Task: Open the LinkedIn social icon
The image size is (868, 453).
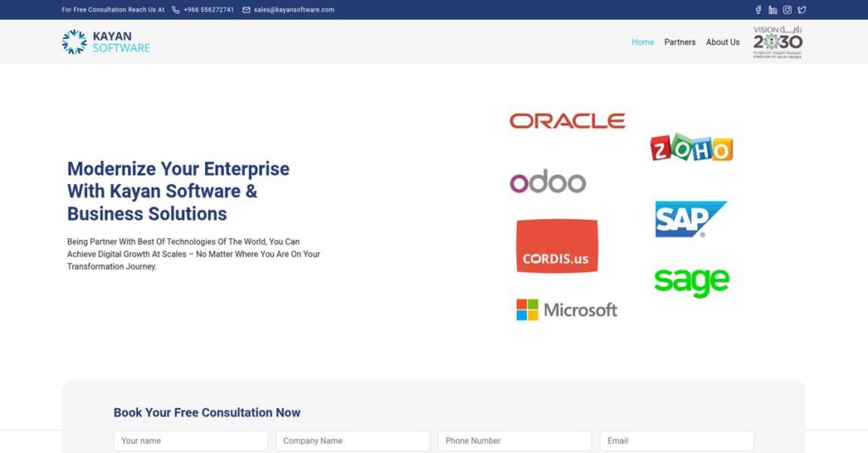Action: tap(773, 10)
